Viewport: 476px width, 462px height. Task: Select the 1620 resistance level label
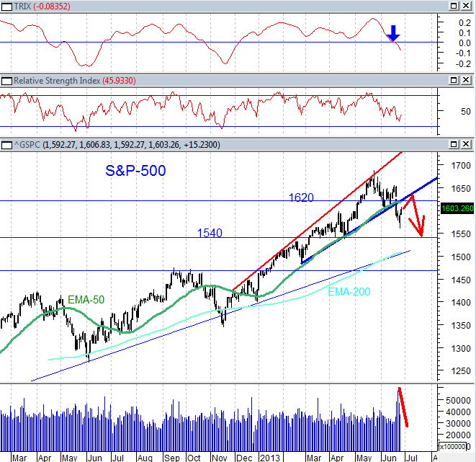pos(301,197)
